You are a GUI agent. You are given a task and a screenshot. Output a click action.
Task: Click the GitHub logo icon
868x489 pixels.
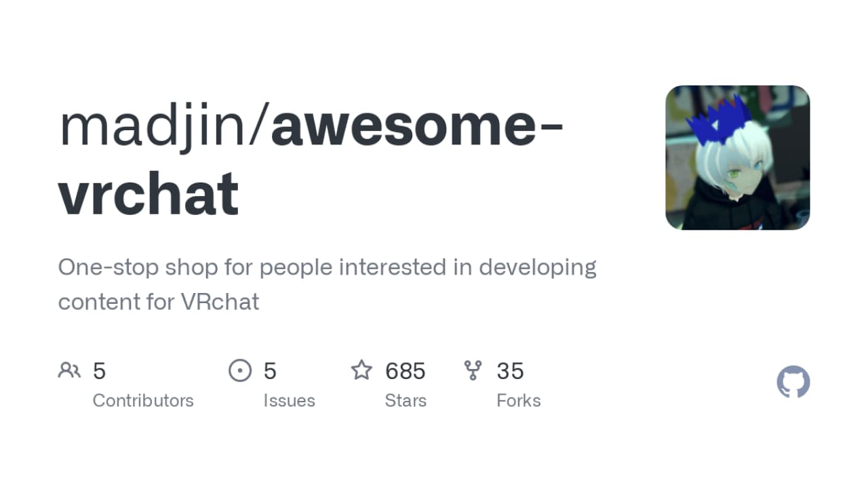pyautogui.click(x=793, y=383)
